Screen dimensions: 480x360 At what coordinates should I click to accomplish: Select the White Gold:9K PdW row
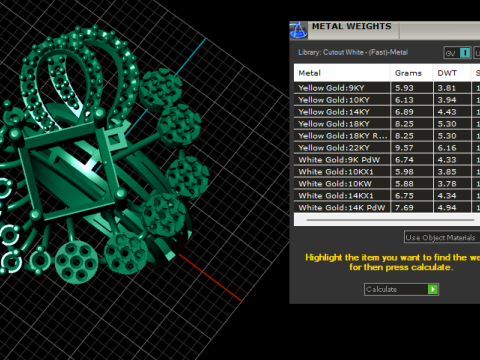(x=387, y=160)
